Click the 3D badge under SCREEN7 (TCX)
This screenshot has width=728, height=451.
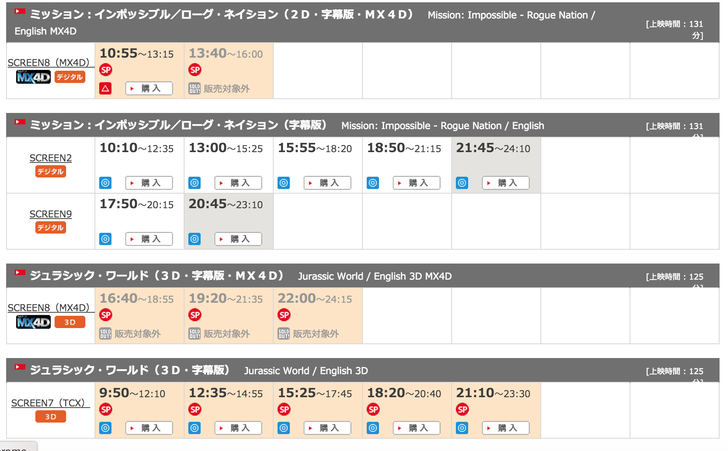[51, 417]
